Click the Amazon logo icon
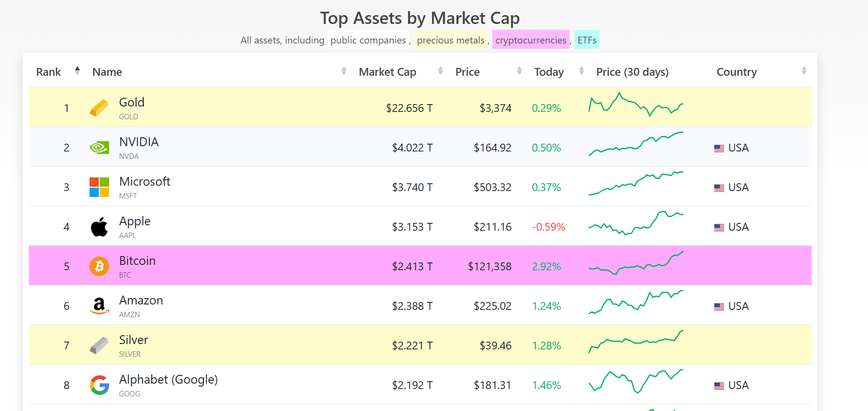The width and height of the screenshot is (868, 411). 99,306
